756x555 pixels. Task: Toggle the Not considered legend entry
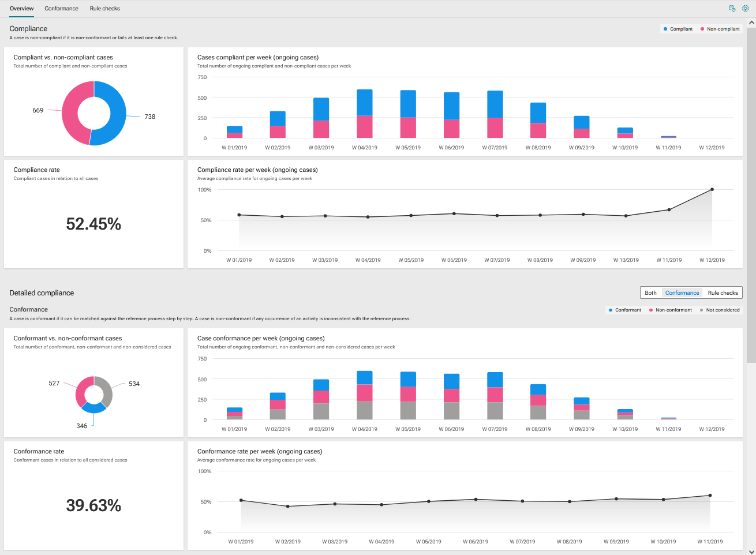(x=719, y=310)
